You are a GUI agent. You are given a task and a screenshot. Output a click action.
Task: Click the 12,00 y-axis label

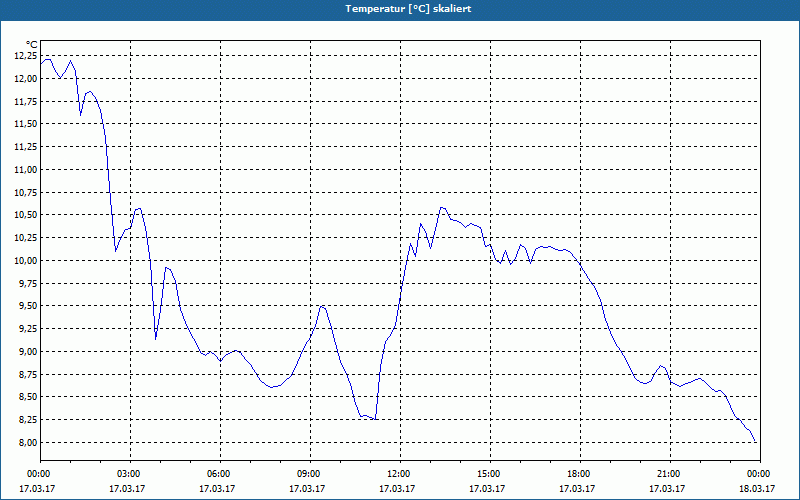(26, 79)
